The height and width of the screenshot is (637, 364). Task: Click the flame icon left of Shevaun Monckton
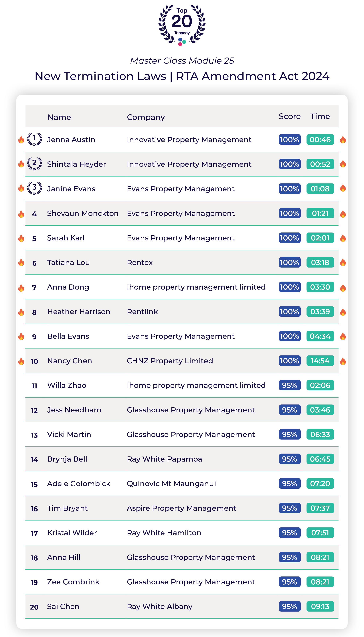pyautogui.click(x=21, y=214)
